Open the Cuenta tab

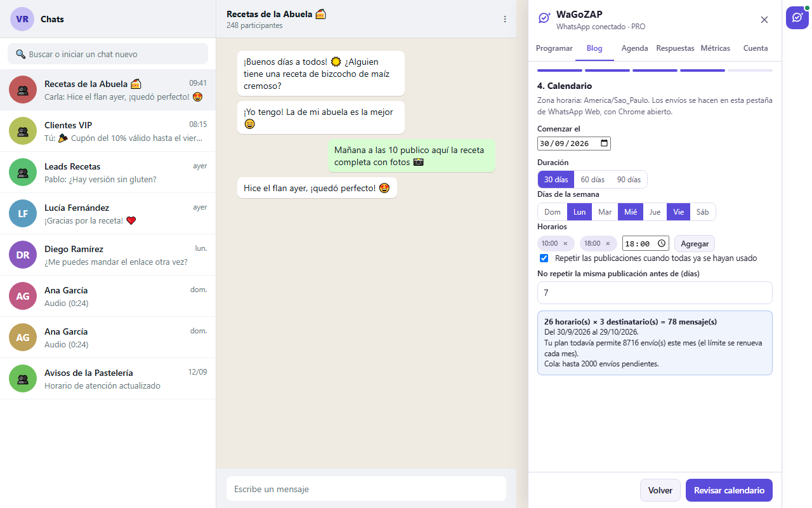pyautogui.click(x=756, y=48)
